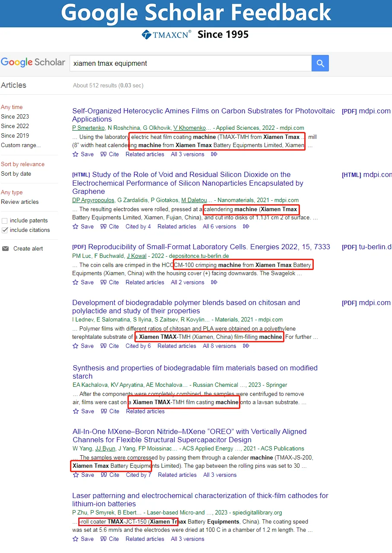Click the TMAXCN logo in the header

[x=166, y=35]
